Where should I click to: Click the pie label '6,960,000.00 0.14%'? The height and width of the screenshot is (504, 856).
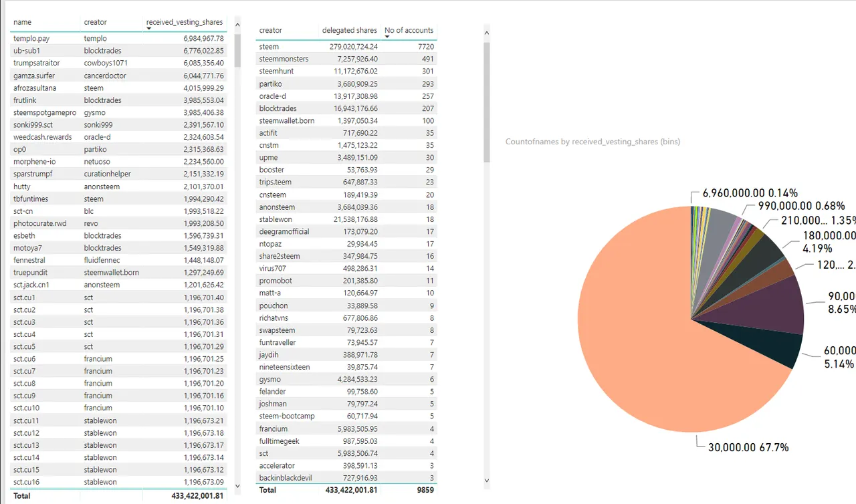click(750, 193)
